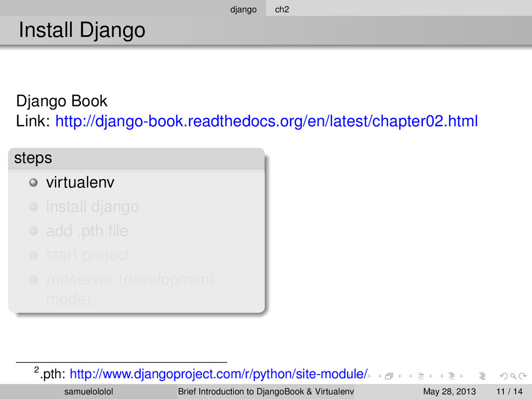
Task: Click the subsection navigation icon
Action: (421, 376)
